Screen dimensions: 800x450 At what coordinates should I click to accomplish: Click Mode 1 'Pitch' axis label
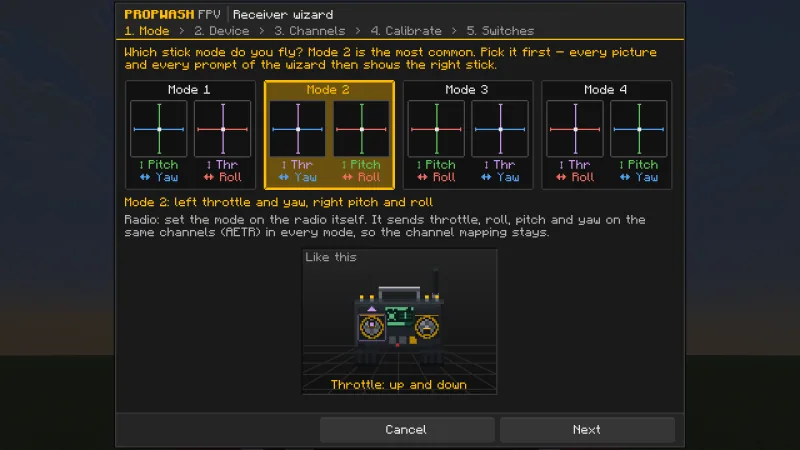(x=159, y=165)
